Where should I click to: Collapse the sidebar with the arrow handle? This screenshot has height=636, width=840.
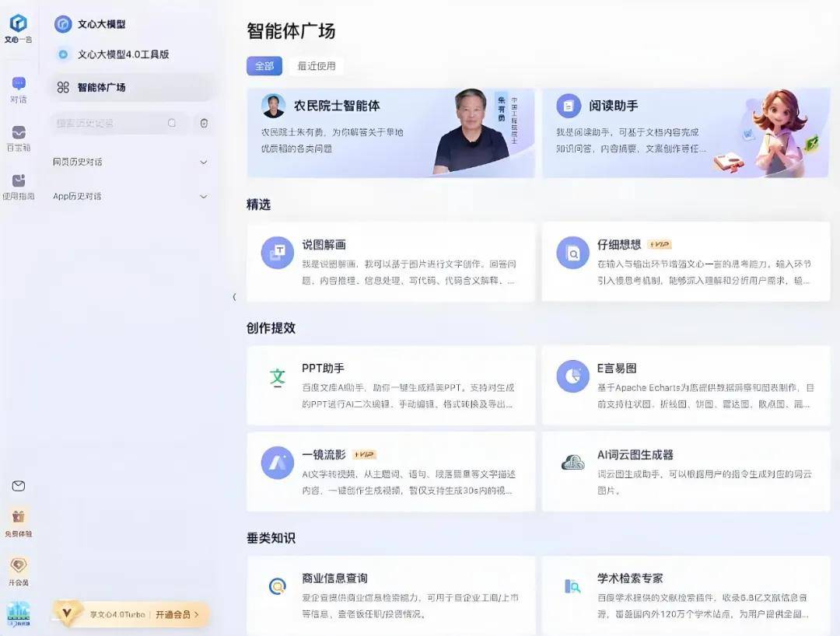pyautogui.click(x=234, y=296)
